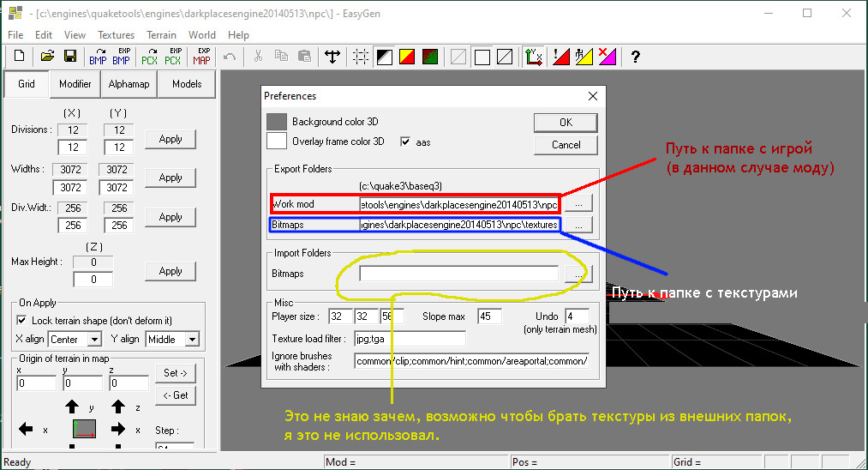Click the green and red texture icon

coord(430,57)
